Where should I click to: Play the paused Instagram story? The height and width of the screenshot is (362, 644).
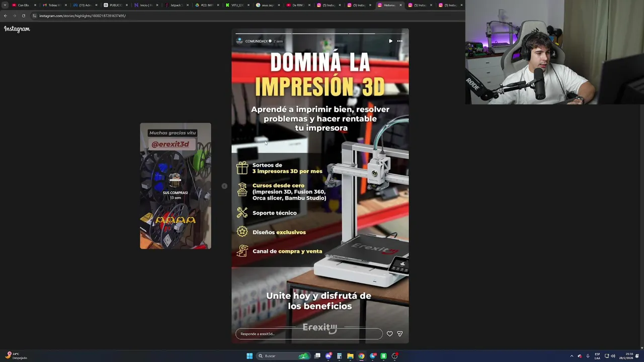(390, 41)
